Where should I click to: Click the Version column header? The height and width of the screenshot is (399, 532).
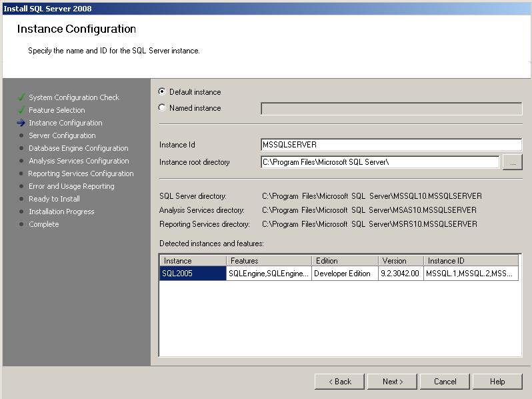click(401, 261)
